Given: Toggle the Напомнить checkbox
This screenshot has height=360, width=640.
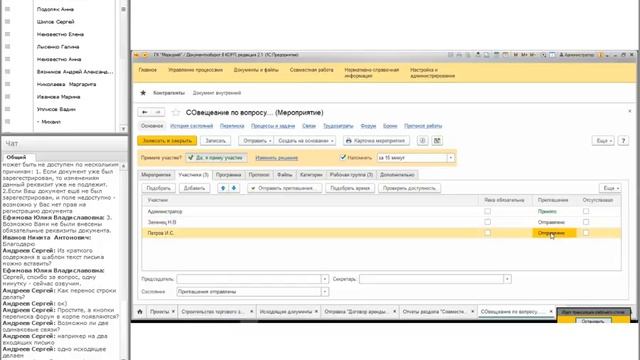Looking at the screenshot, I should (343, 157).
